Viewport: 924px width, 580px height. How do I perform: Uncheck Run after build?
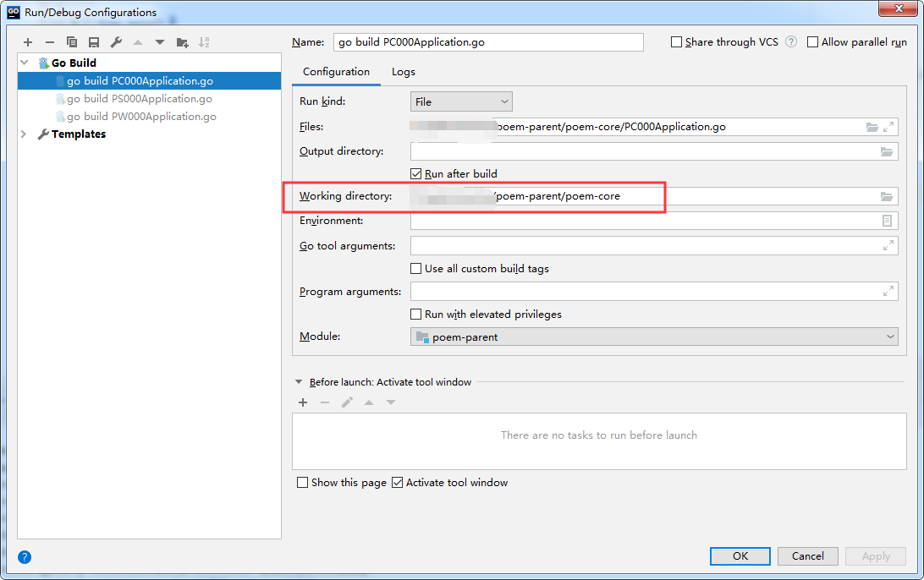pos(416,173)
